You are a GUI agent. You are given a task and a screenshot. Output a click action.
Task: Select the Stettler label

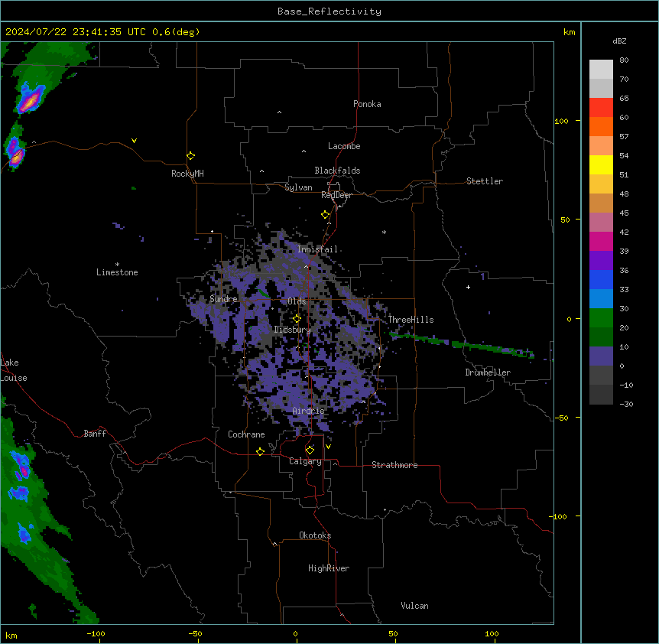coord(485,181)
